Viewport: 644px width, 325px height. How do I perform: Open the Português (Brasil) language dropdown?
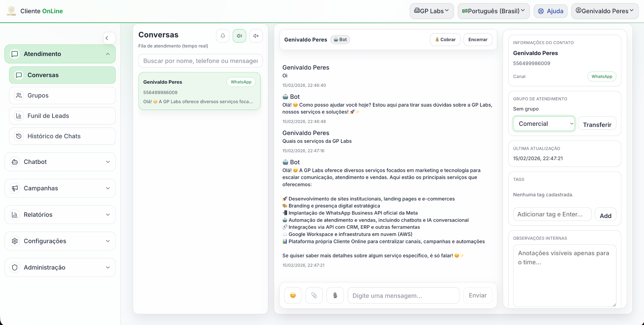[x=493, y=11]
